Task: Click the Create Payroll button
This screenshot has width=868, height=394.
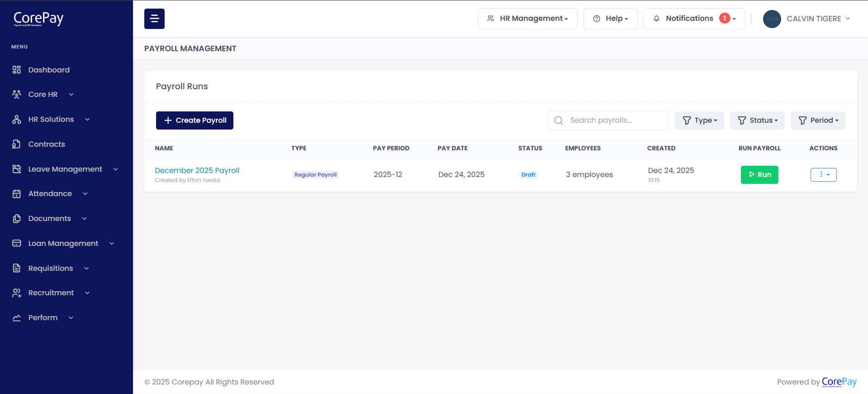Action: coord(194,120)
